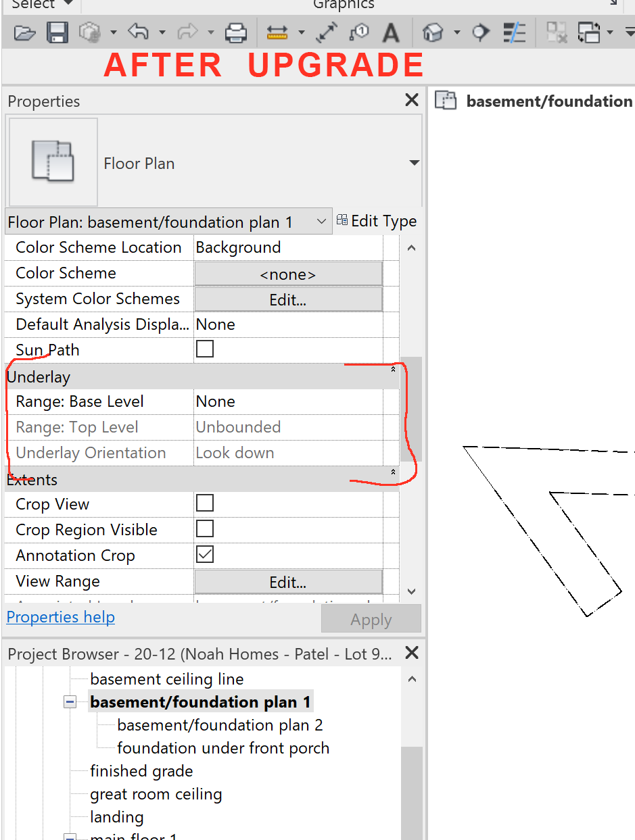Screen dimensions: 635x840
Task: Click the 'Underlay Orientation' property label
Action: [91, 453]
